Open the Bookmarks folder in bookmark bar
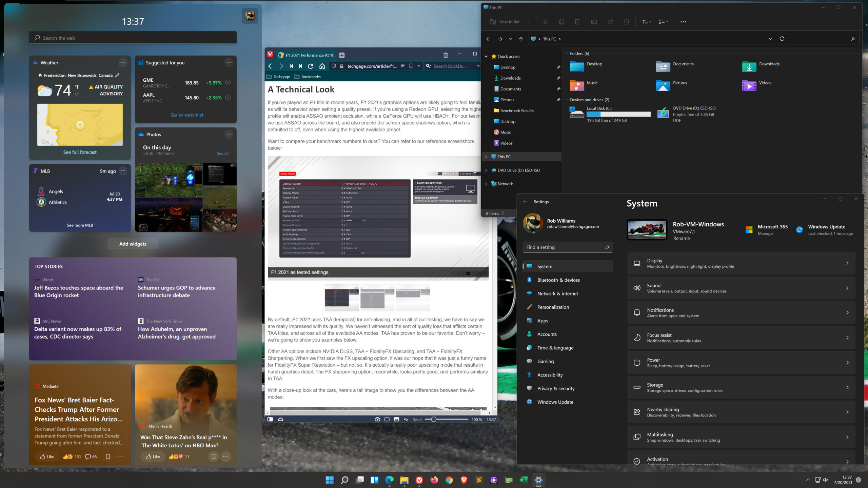Screen dimensions: 868x488 [x=307, y=77]
